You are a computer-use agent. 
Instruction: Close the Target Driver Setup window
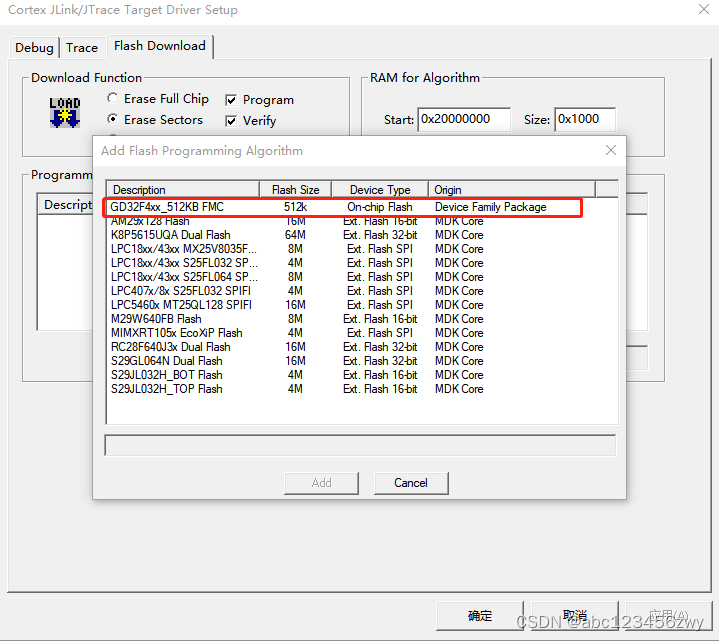[x=704, y=9]
